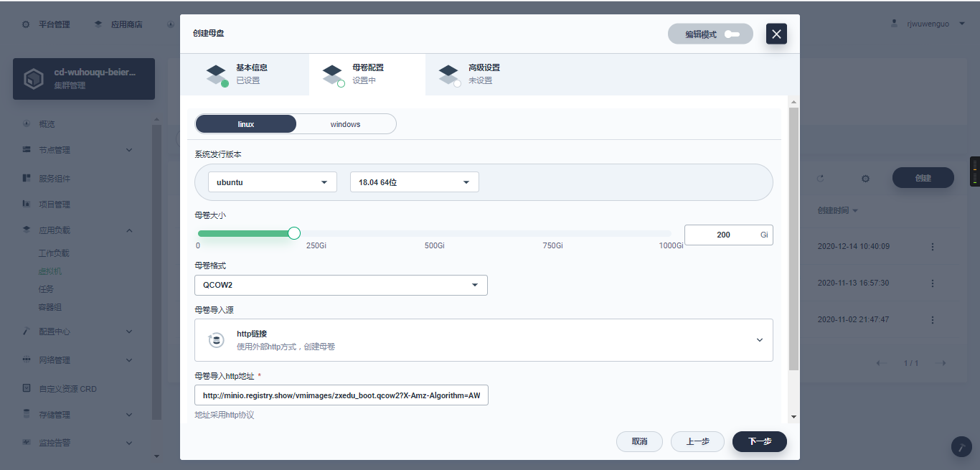
Task: Open the more-actions menu for row 2020-12-14 10:40:09
Action: click(933, 247)
